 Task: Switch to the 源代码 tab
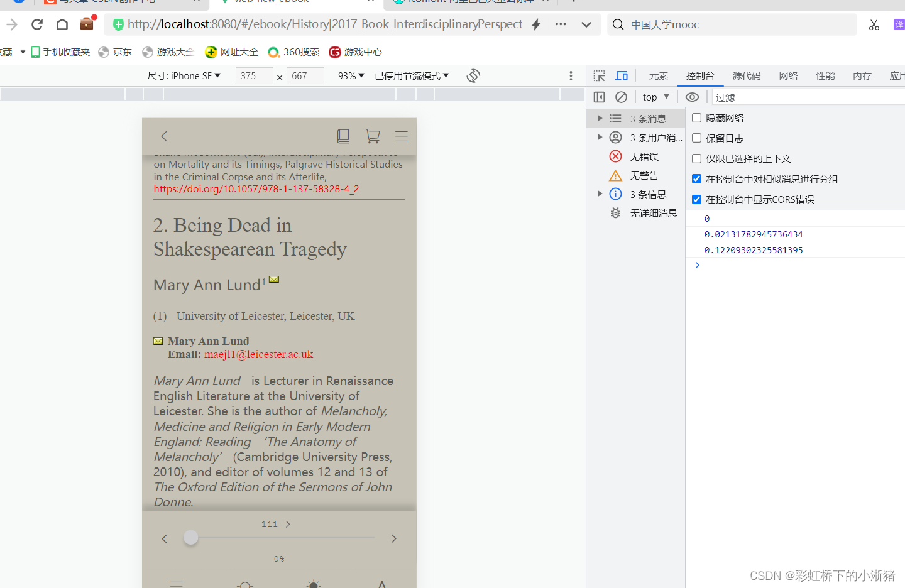tap(746, 75)
